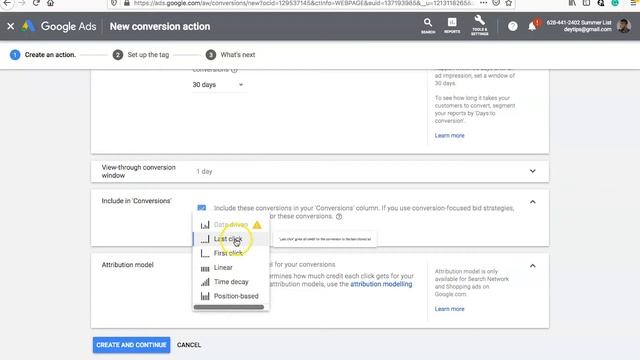Image resolution: width=640 pixels, height=360 pixels.
Task: Reload the page with browser refresh icon
Action: [x=36, y=3]
